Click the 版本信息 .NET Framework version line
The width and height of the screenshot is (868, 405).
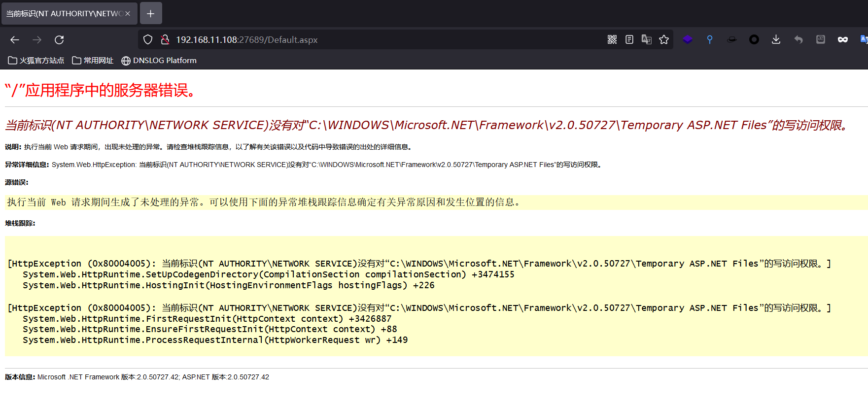click(137, 377)
